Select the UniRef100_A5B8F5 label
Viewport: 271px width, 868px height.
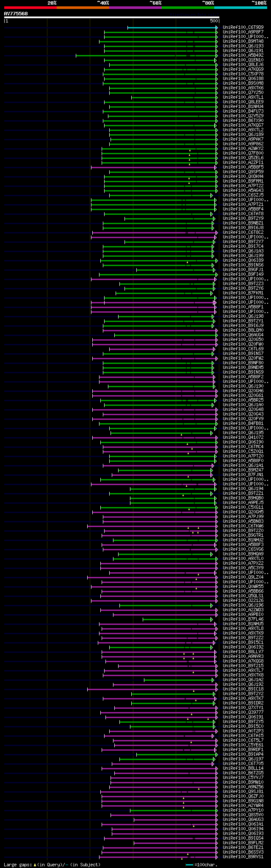243,167
